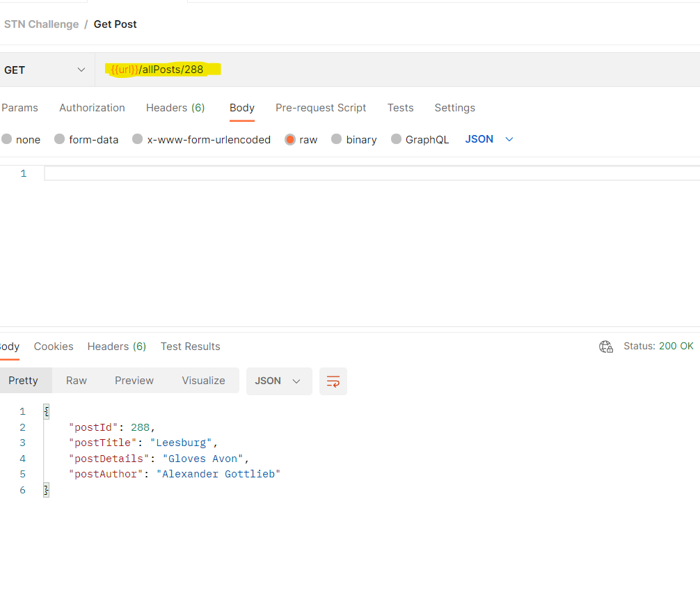Viewport: 700px width, 611px height.
Task: Open the request Headers (6) tab
Action: (175, 108)
